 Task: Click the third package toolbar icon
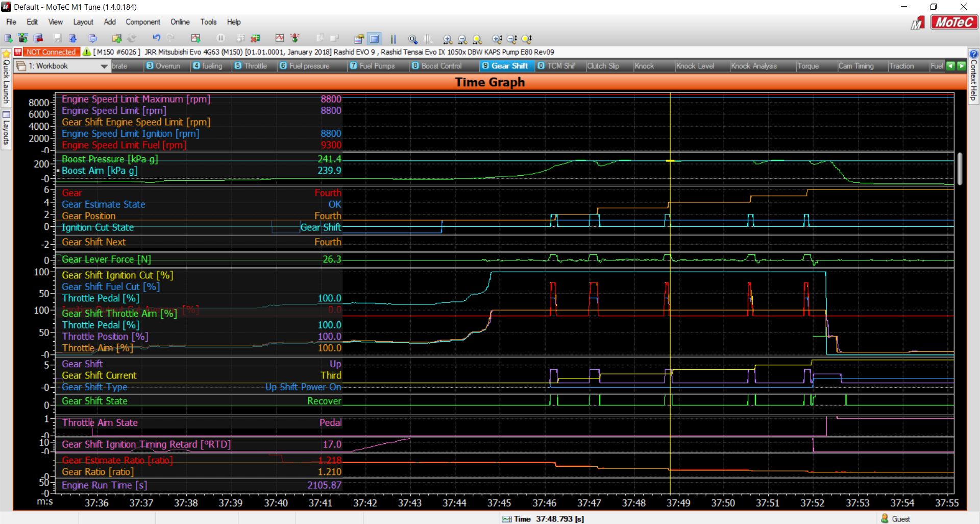click(x=38, y=38)
